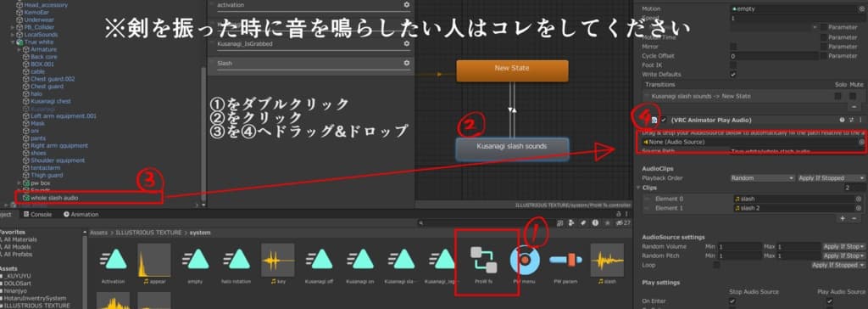This screenshot has height=309, width=868.
Task: Select the ProW fx animator controller asset
Action: pos(483,261)
